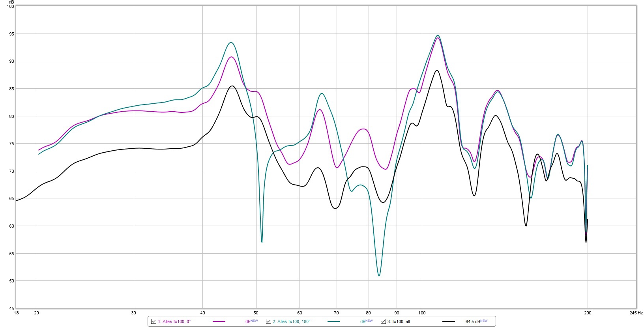The height and width of the screenshot is (327, 644).
Task: Select the '1: Alles fx100, 0°' legend label
Action: [x=174, y=321]
